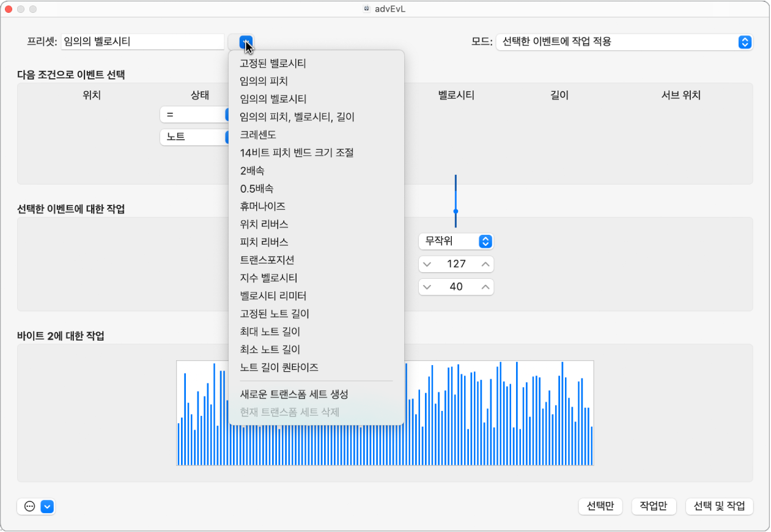
Task: Select 휴머나이즈 preset from the list
Action: pyautogui.click(x=263, y=206)
